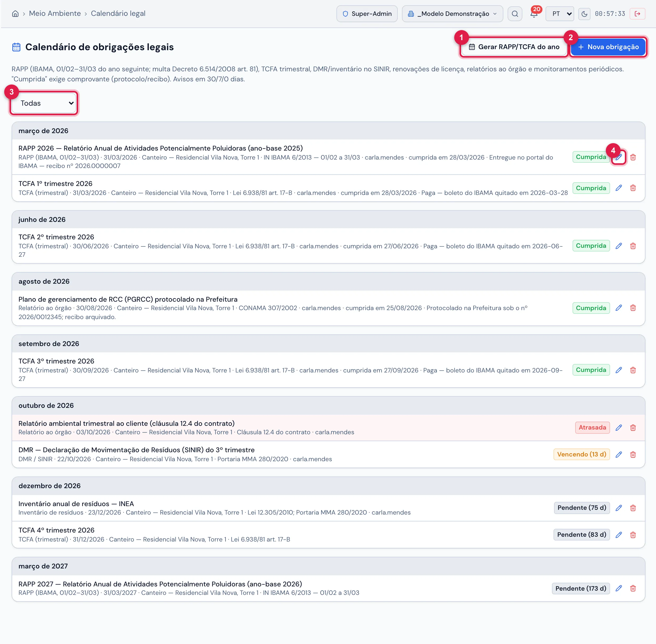
Task: Edit the RAPP 2027 obligation
Action: point(618,589)
